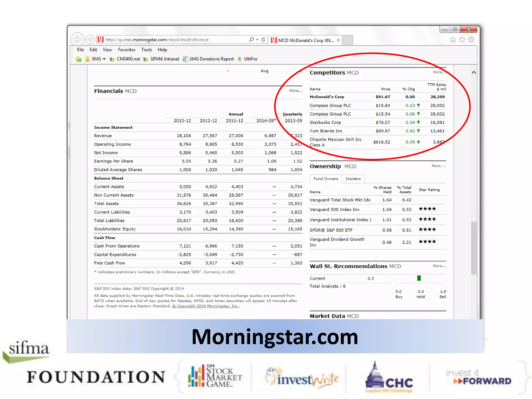Open the browser Home icon
The height and width of the screenshot is (399, 532).
point(453,39)
